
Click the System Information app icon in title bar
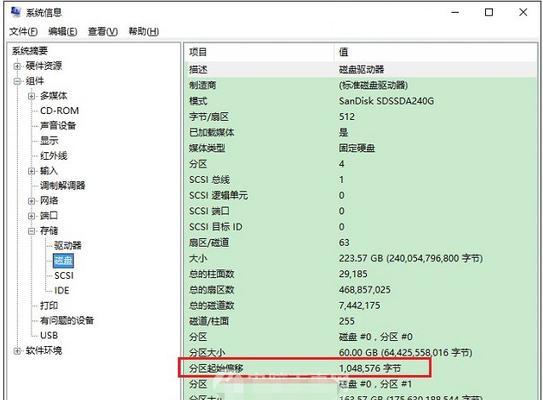pos(16,12)
